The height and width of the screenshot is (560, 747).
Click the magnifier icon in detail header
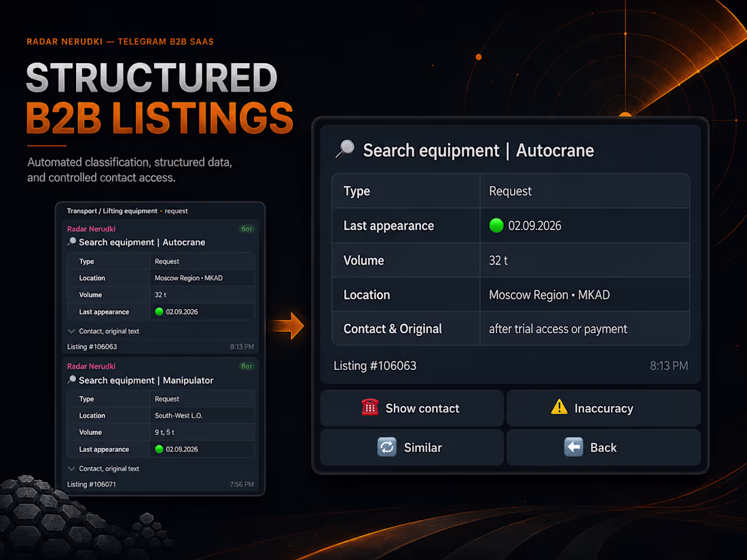point(345,149)
